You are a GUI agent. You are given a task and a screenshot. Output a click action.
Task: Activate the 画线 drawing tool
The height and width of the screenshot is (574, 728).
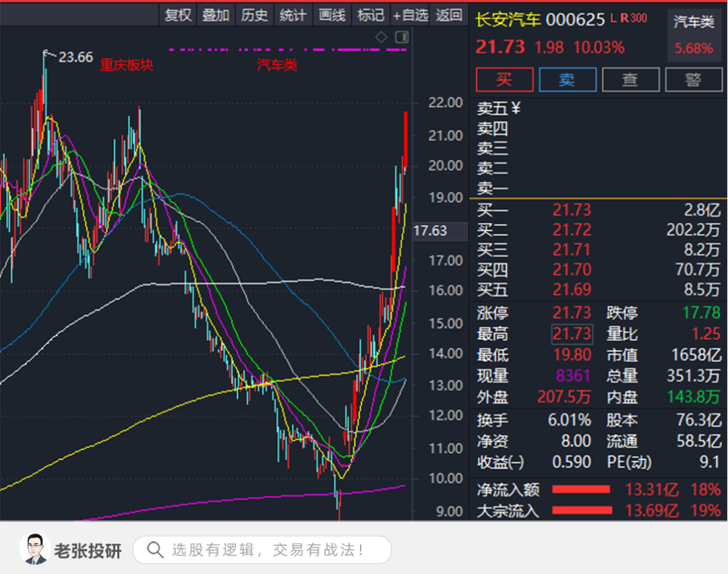(332, 15)
